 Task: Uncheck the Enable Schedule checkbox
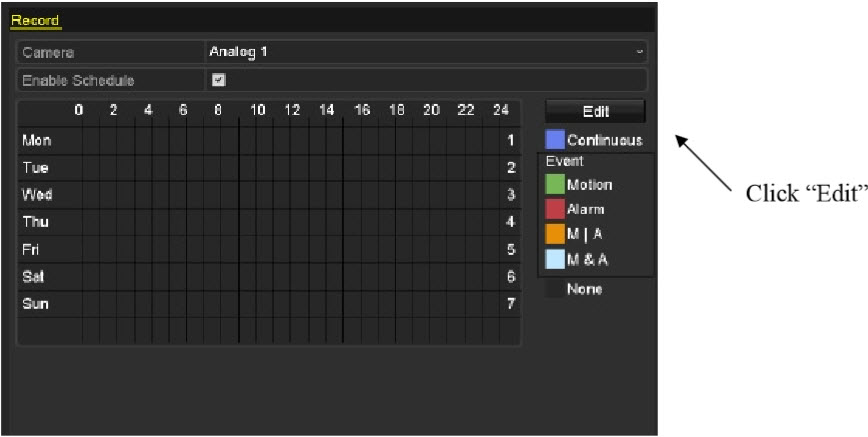219,80
